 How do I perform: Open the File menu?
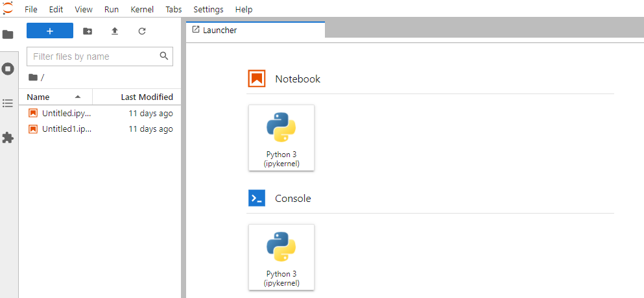30,9
